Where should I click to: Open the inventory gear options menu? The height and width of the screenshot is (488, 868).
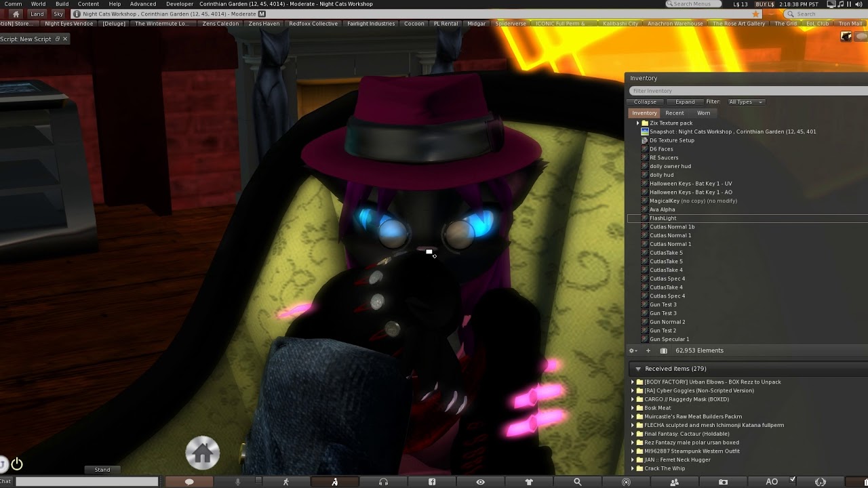pyautogui.click(x=633, y=350)
